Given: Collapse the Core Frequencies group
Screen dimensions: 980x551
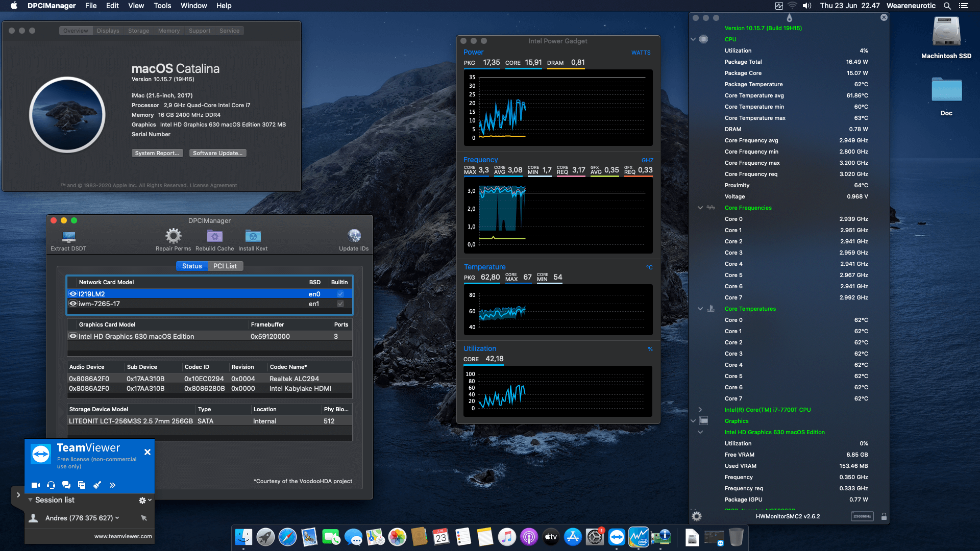Looking at the screenshot, I should point(700,208).
